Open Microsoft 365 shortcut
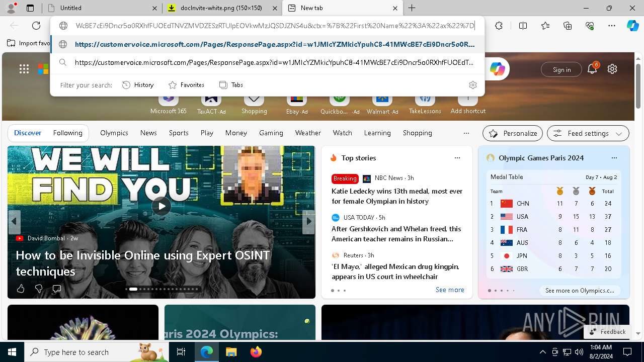This screenshot has height=362, width=644. [x=169, y=103]
